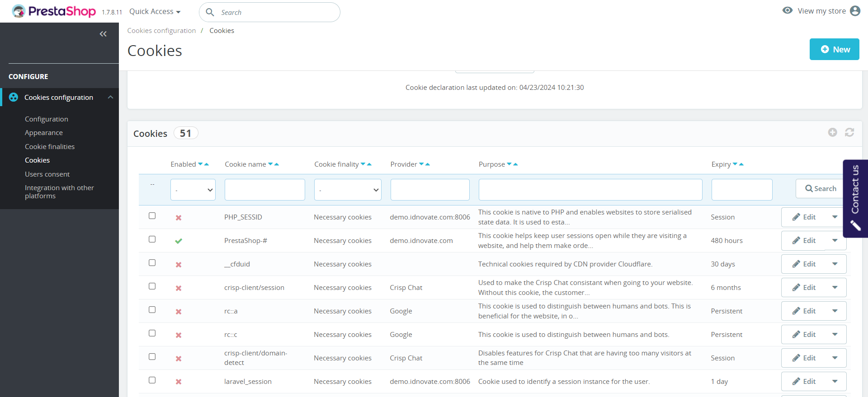Select the crisp-client/domain-detect row checkbox
Viewport: 868px width, 397px height.
[x=152, y=357]
